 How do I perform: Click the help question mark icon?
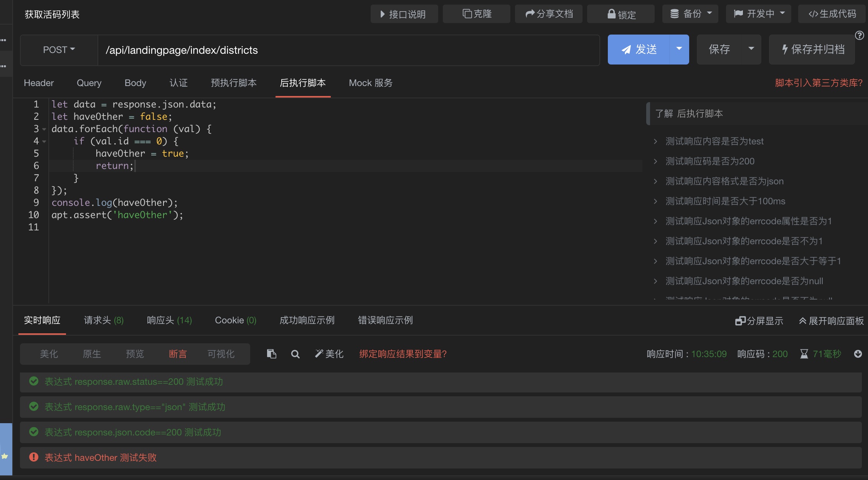pyautogui.click(x=860, y=35)
